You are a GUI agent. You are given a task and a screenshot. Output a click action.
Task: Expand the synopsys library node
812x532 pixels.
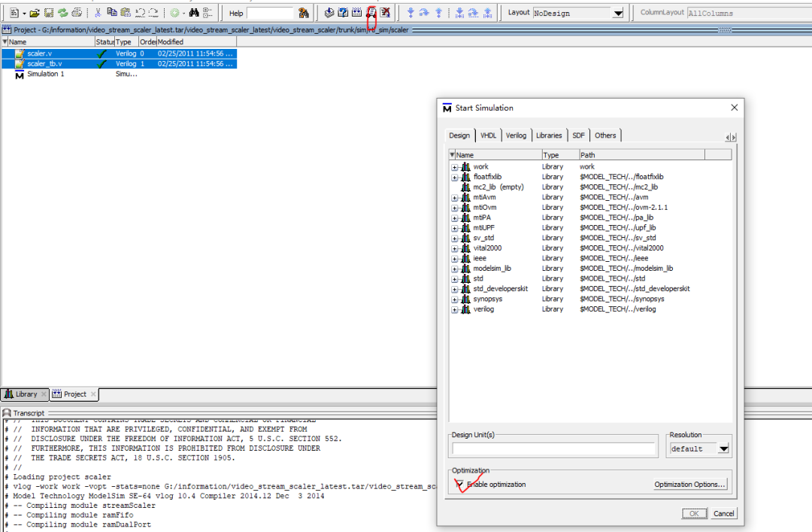(454, 299)
